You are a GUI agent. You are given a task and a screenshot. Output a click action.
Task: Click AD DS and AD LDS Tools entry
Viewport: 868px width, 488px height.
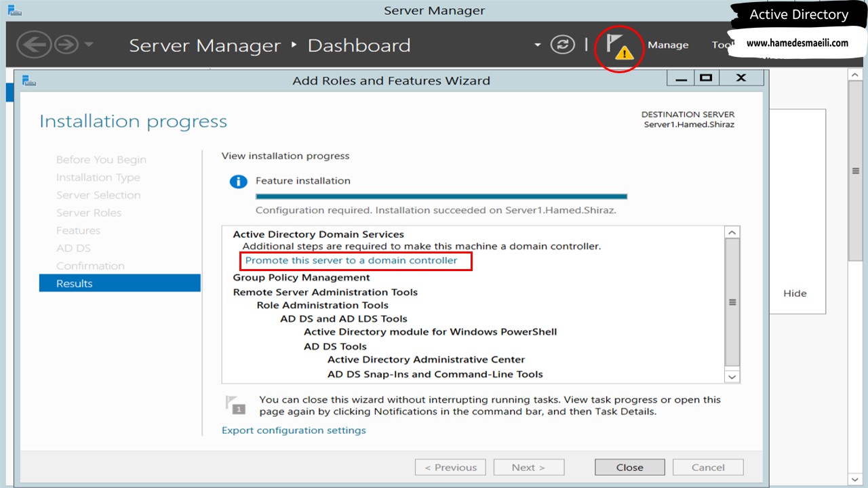[344, 319]
